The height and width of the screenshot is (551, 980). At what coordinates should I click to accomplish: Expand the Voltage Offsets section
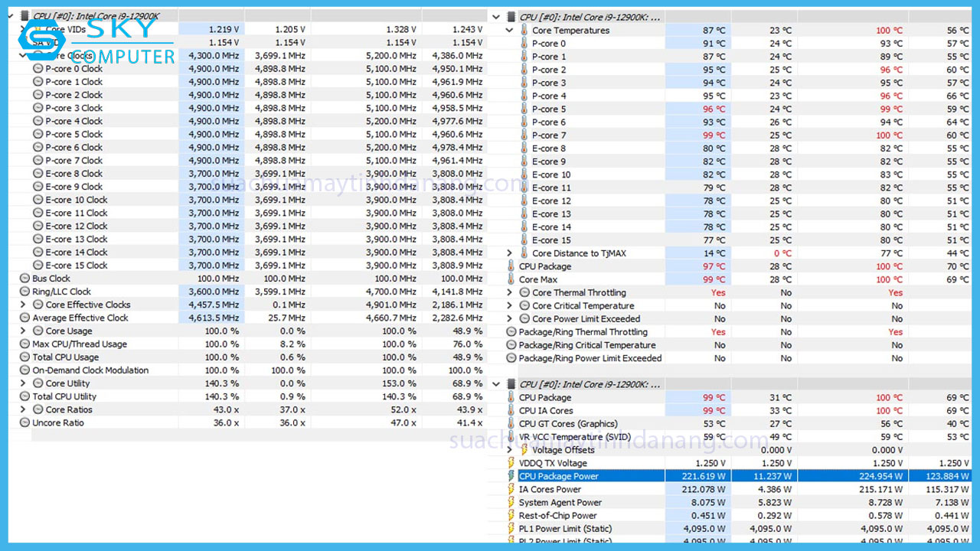(511, 449)
